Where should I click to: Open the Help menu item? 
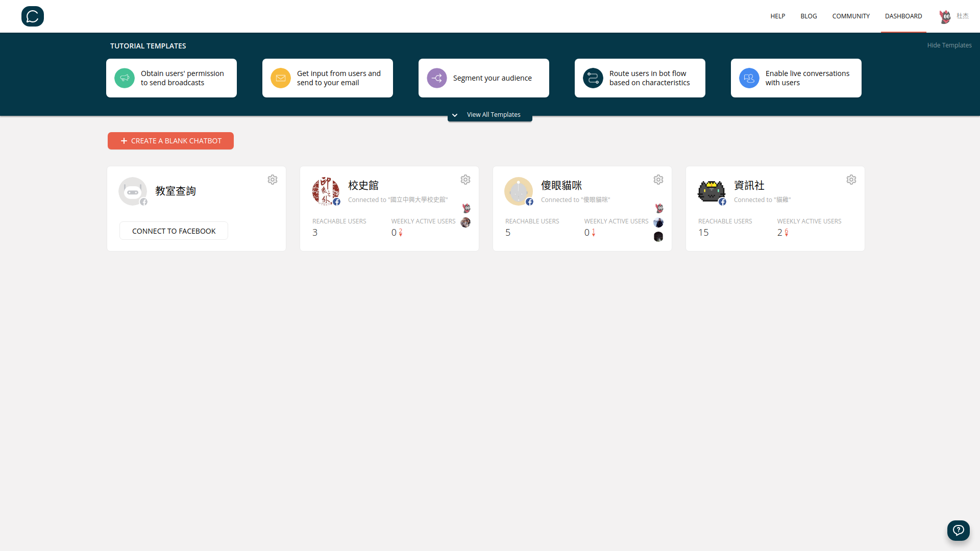click(x=777, y=16)
